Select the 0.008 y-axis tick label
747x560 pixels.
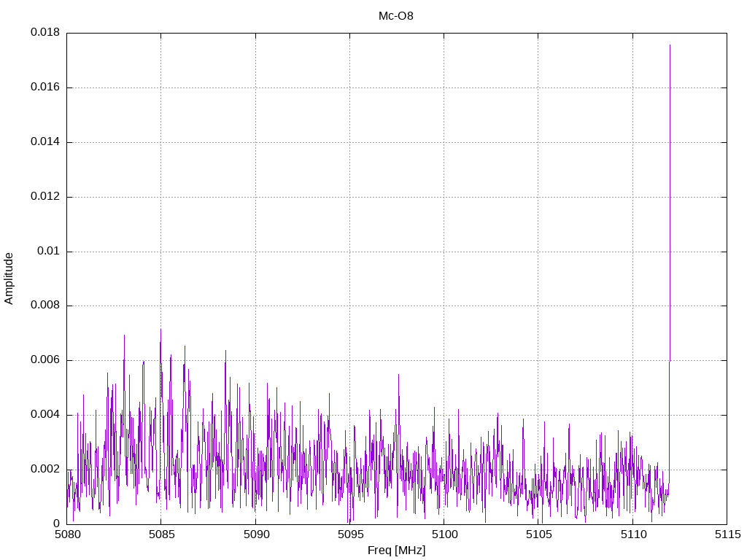click(44, 306)
